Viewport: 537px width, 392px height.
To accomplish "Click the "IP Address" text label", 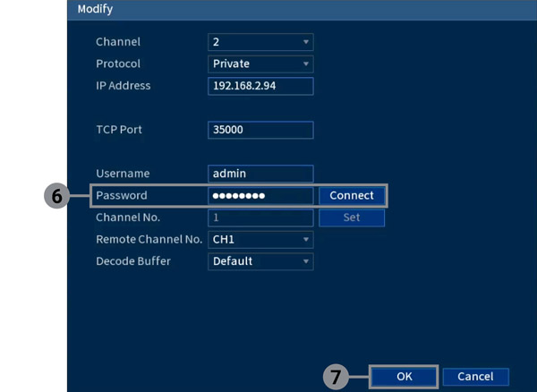I will click(123, 86).
